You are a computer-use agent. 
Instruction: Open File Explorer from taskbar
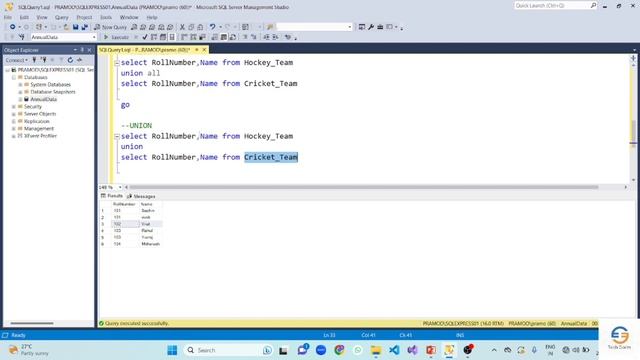click(376, 350)
